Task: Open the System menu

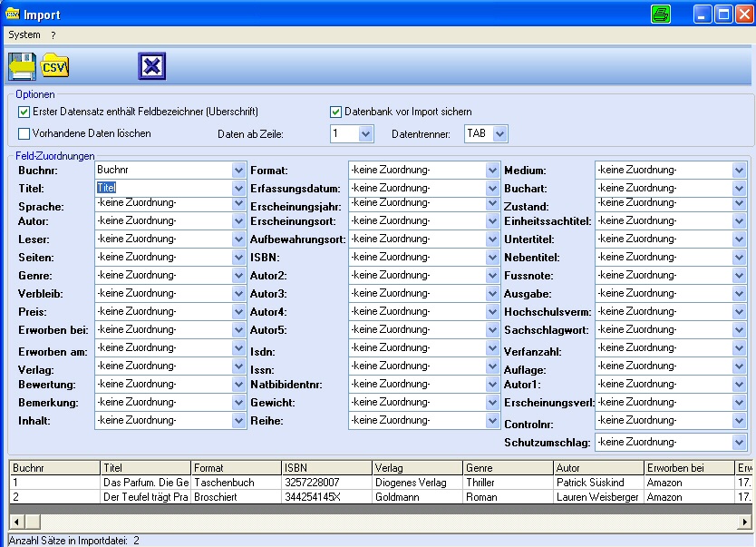Action: [x=24, y=34]
